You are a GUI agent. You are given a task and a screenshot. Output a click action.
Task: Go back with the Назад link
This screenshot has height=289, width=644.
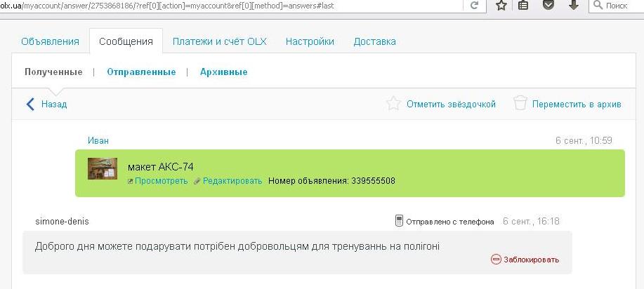point(54,105)
